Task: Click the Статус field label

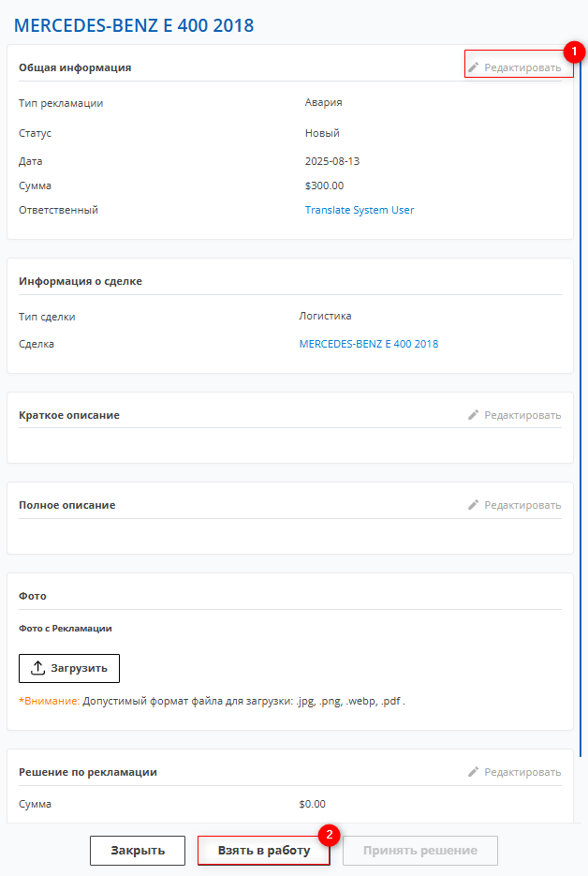Action: (36, 133)
